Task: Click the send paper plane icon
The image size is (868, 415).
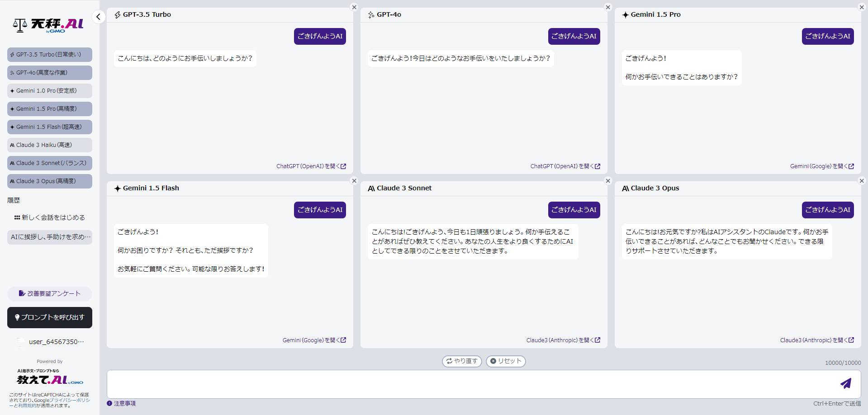Action: [x=845, y=384]
